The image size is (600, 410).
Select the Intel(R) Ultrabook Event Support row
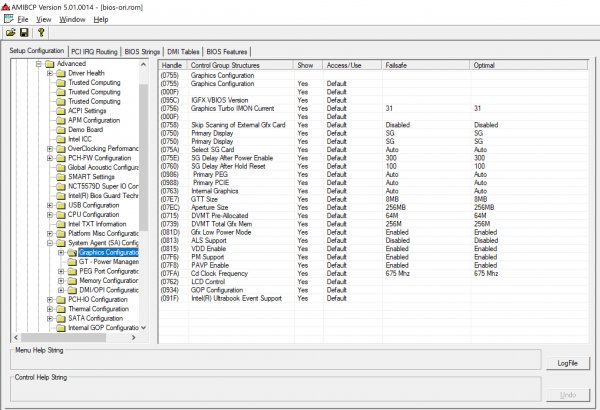point(373,298)
